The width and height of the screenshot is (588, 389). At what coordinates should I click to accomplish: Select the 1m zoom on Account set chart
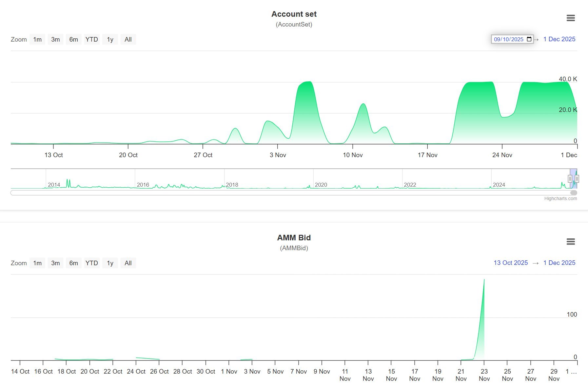[x=37, y=39]
